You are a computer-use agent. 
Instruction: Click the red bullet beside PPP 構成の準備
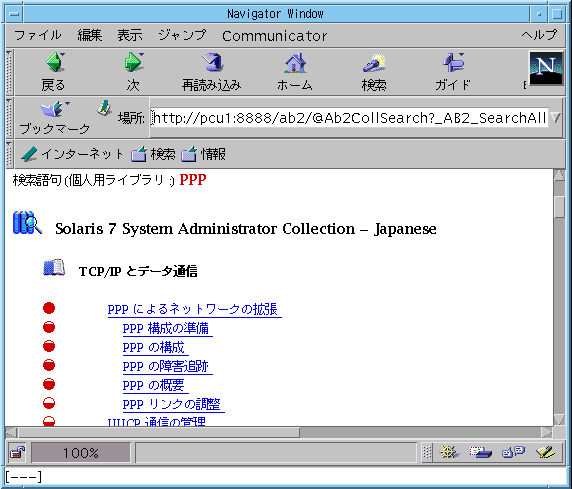pos(49,327)
